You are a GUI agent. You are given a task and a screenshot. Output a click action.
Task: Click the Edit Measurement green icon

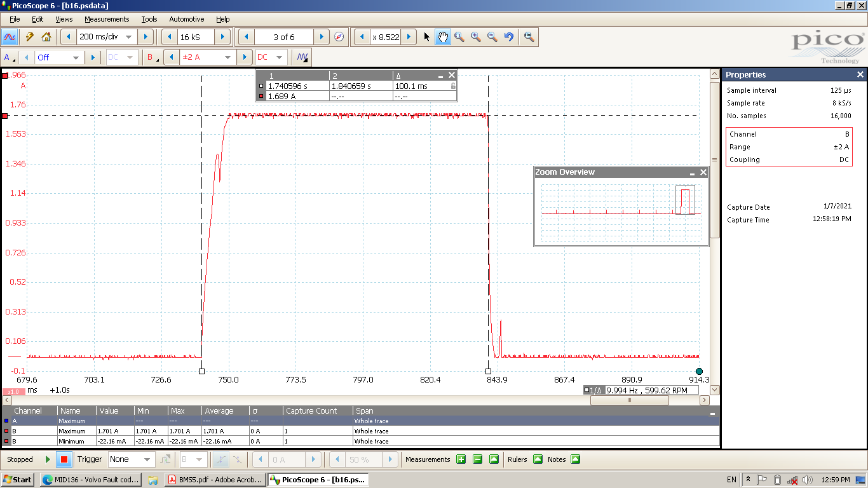[494, 459]
